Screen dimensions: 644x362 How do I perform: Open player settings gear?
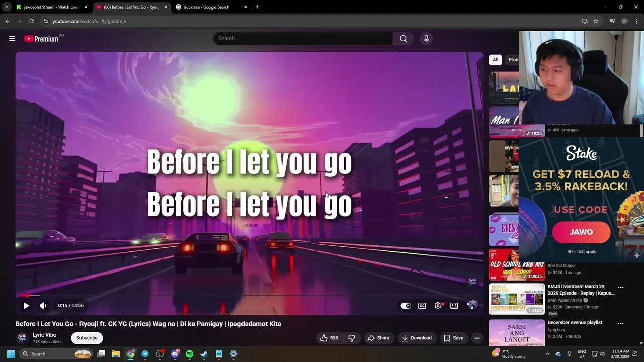[x=438, y=305]
